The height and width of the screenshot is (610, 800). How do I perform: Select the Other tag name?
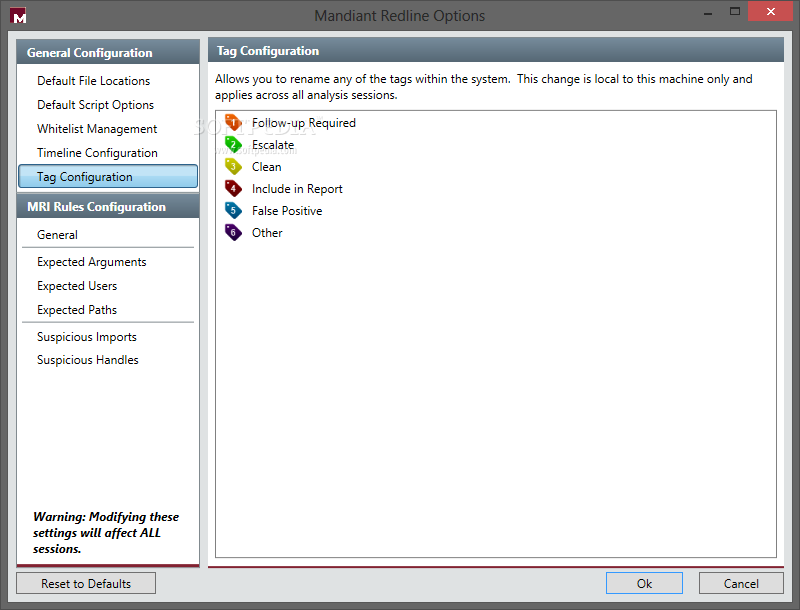point(267,233)
